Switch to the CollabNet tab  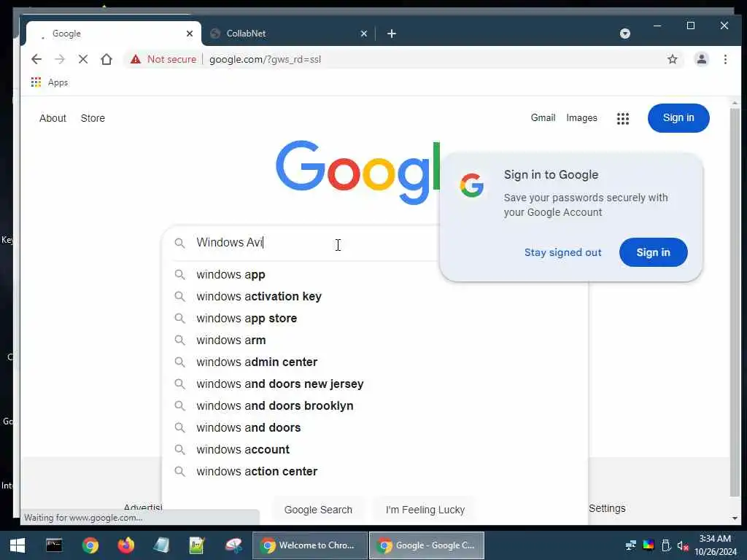coord(288,34)
